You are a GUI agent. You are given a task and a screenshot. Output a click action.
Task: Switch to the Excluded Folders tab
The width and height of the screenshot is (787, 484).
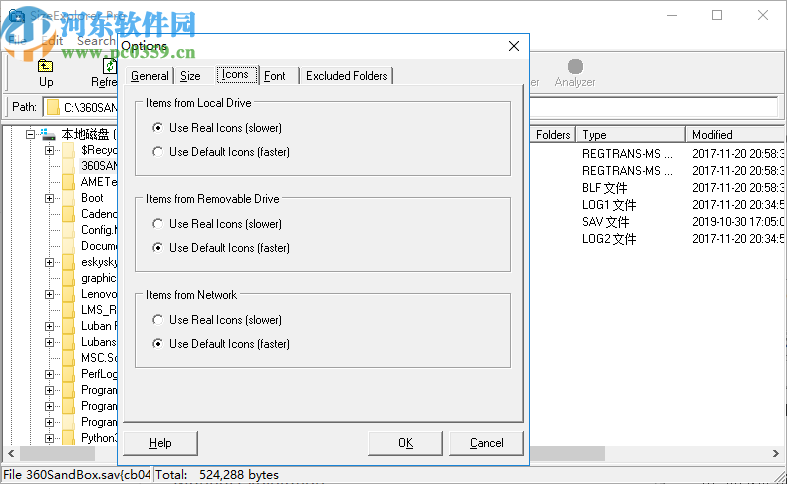tap(346, 76)
